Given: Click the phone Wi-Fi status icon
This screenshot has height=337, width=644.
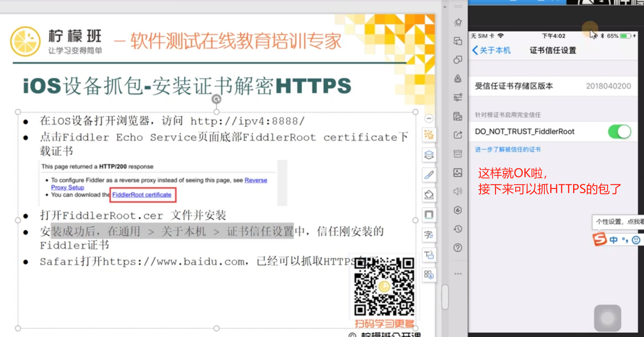Looking at the screenshot, I should 500,36.
